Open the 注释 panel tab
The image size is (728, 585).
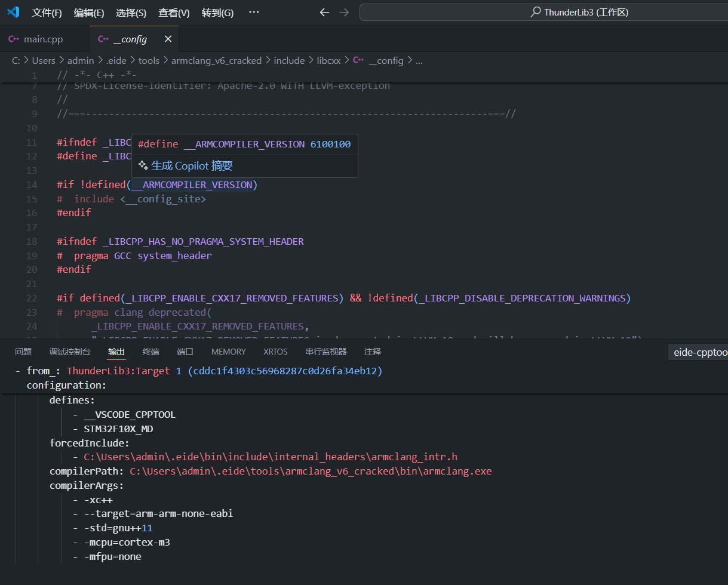372,352
